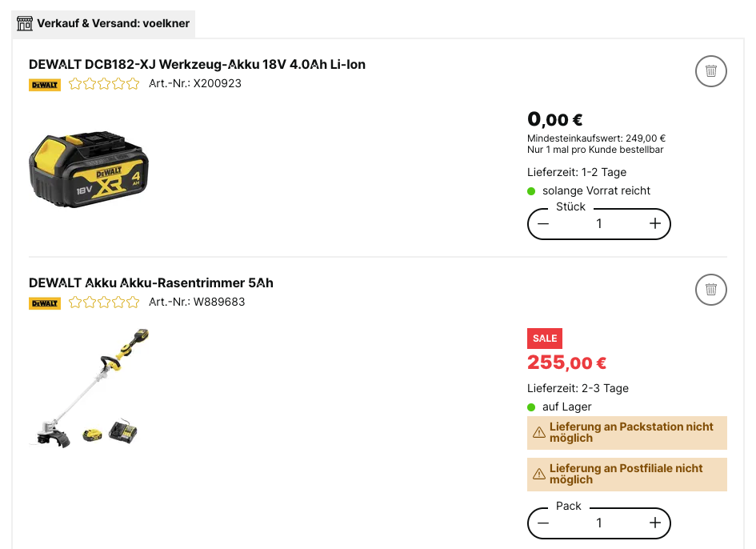Open star ratings for the Rasentrimmer
The width and height of the screenshot is (756, 549).
pyautogui.click(x=104, y=303)
